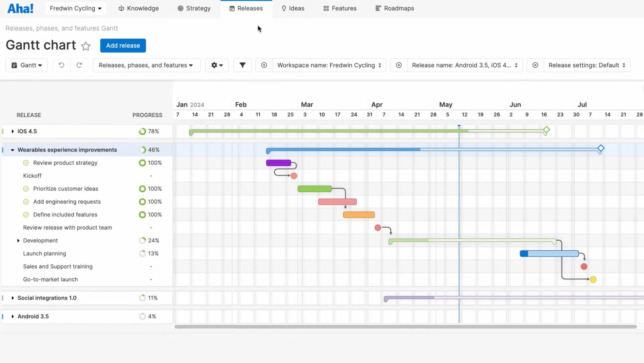Click the Aha! logo

[x=20, y=8]
